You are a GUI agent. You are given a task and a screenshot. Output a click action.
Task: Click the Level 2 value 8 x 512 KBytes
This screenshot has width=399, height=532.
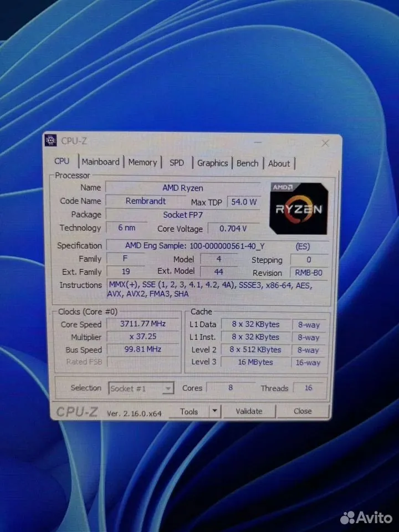pos(255,350)
